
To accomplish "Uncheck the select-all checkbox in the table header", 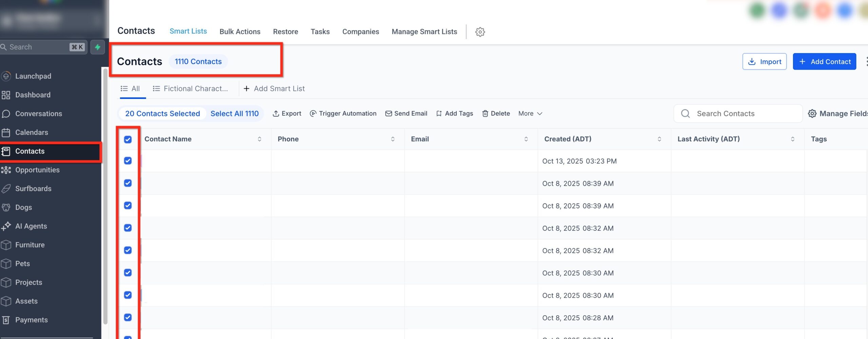I will point(128,139).
